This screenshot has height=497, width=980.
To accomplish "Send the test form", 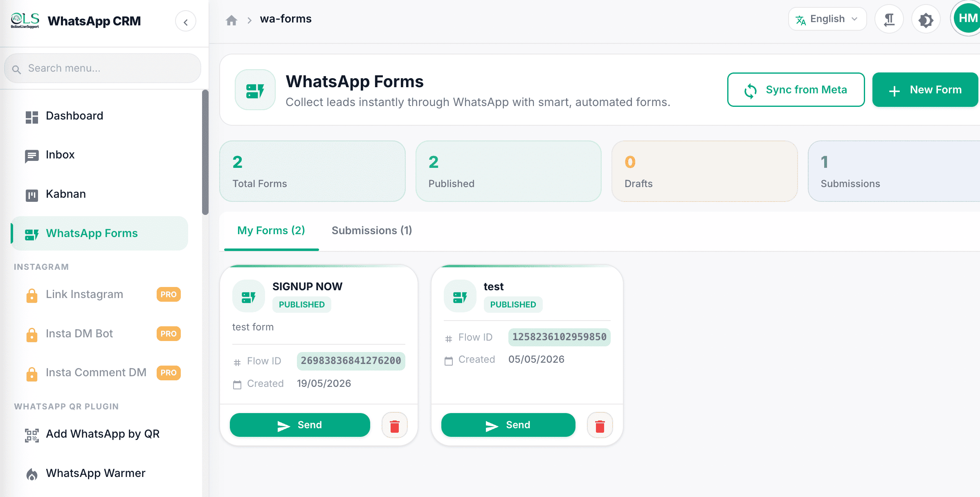I will click(508, 425).
